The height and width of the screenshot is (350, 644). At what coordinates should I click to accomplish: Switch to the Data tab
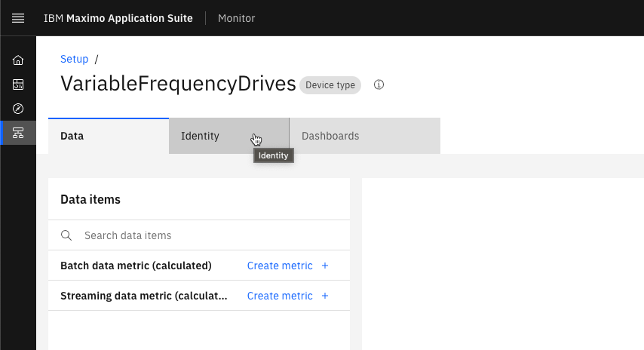pyautogui.click(x=109, y=136)
